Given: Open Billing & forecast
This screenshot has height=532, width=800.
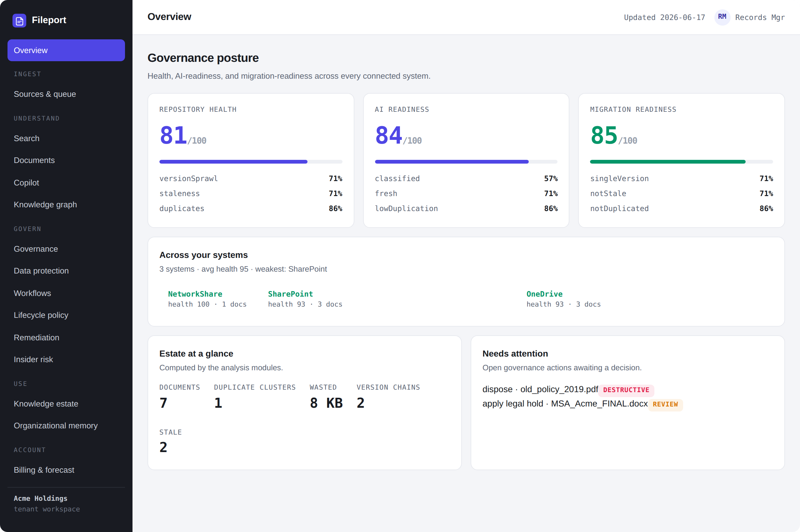Looking at the screenshot, I should click(x=66, y=470).
